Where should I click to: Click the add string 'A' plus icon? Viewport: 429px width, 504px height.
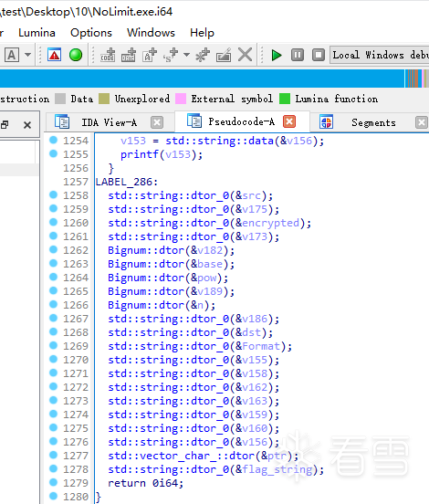[150, 55]
